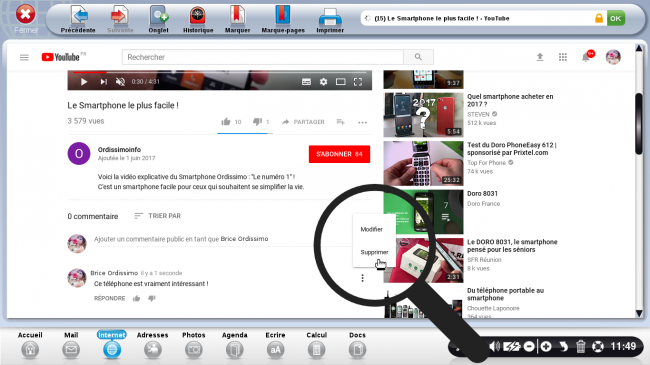
Task: Click the help lifebuoy icon in tray
Action: (598, 346)
